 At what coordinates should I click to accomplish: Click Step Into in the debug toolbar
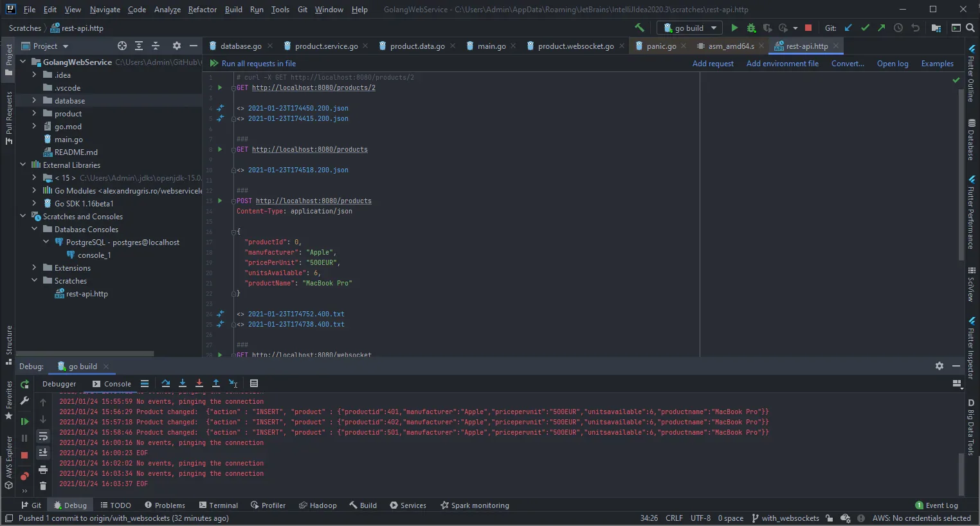pos(183,383)
